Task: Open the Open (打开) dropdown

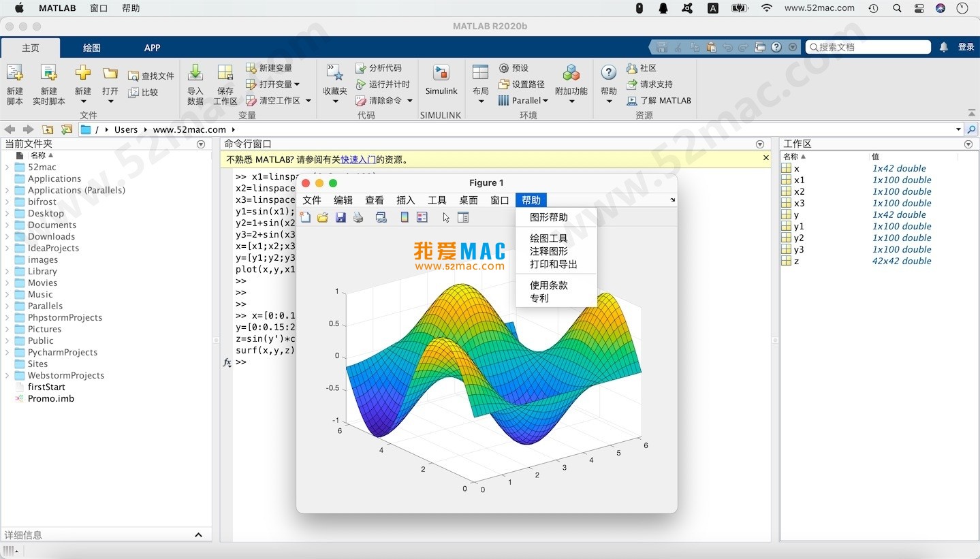Action: point(110,102)
